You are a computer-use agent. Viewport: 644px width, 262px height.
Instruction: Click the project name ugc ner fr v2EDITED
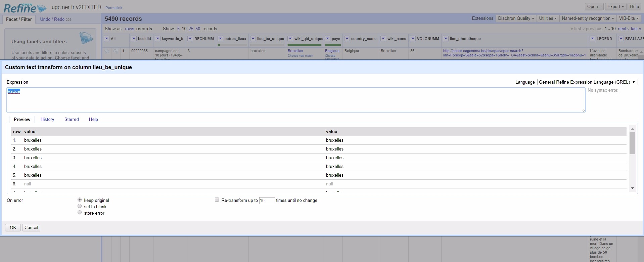pos(76,7)
